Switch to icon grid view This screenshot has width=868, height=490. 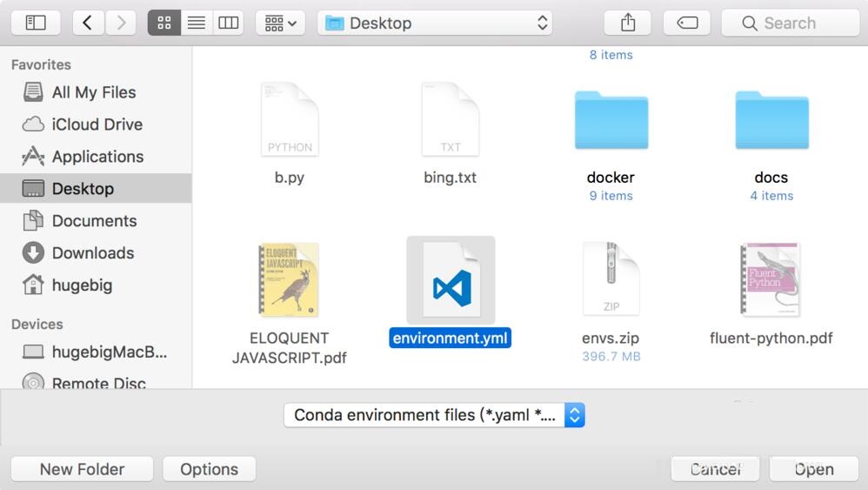[164, 23]
